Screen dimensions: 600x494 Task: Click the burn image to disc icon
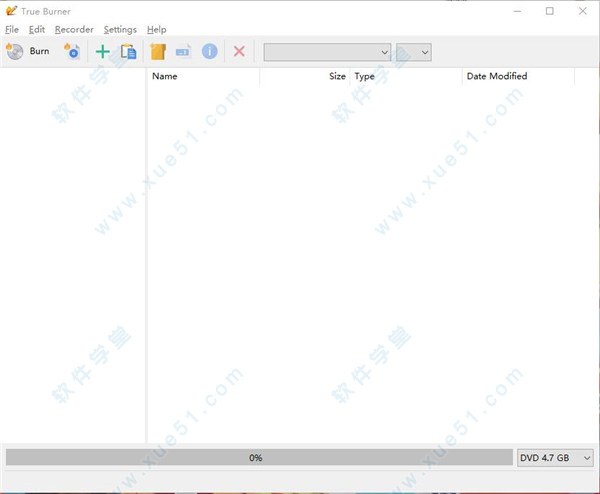point(72,51)
